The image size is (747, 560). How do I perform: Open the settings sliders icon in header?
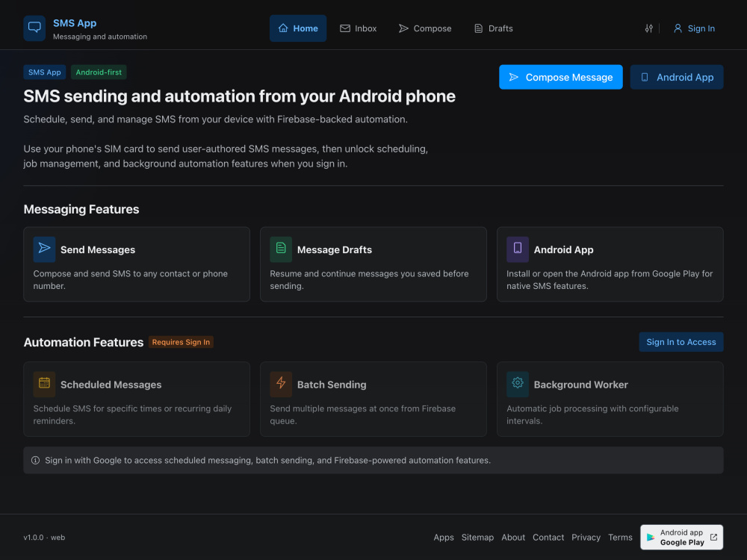click(x=649, y=28)
